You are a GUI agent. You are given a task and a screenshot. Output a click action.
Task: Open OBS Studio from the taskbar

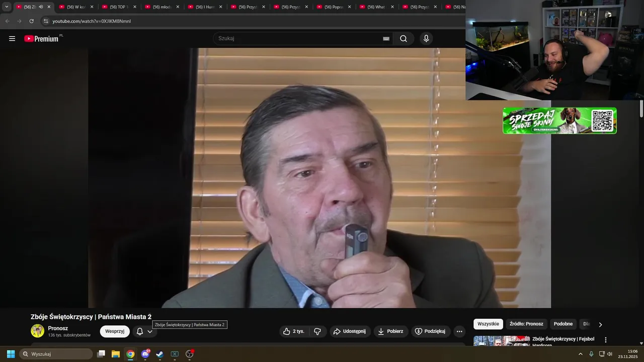point(190,354)
